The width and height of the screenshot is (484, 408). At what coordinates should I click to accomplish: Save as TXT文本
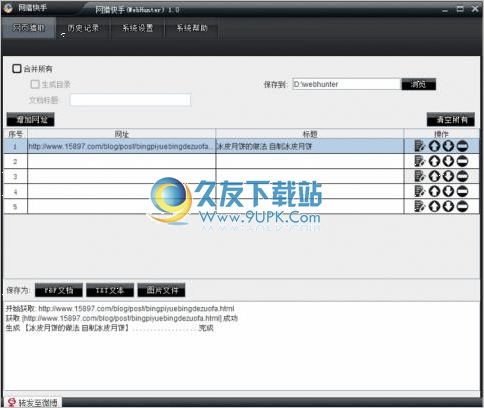pos(110,290)
